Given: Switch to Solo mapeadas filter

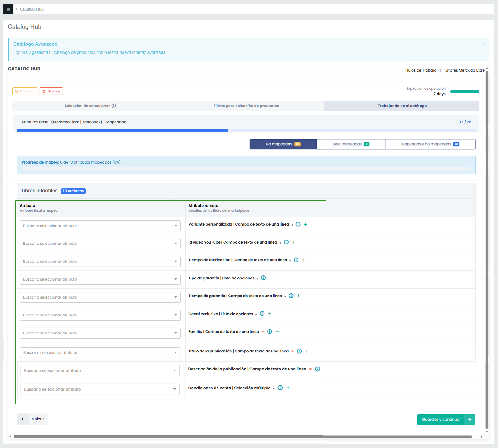Looking at the screenshot, I should tap(351, 144).
